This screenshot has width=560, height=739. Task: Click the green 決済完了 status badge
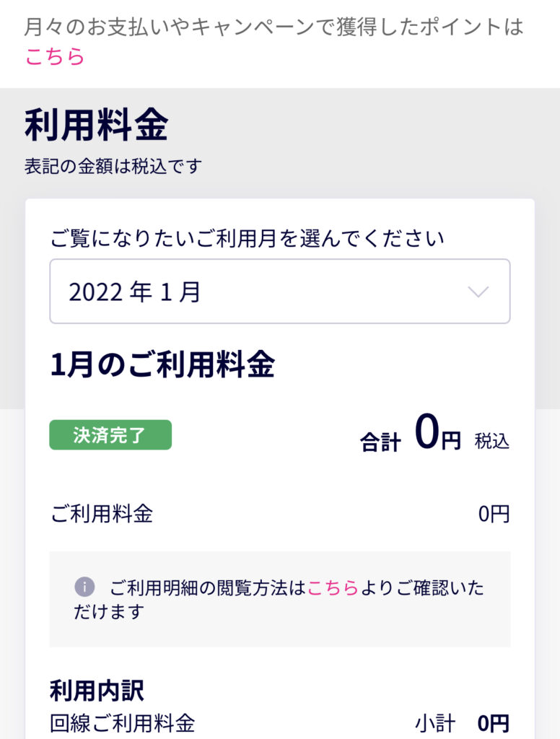coord(110,434)
